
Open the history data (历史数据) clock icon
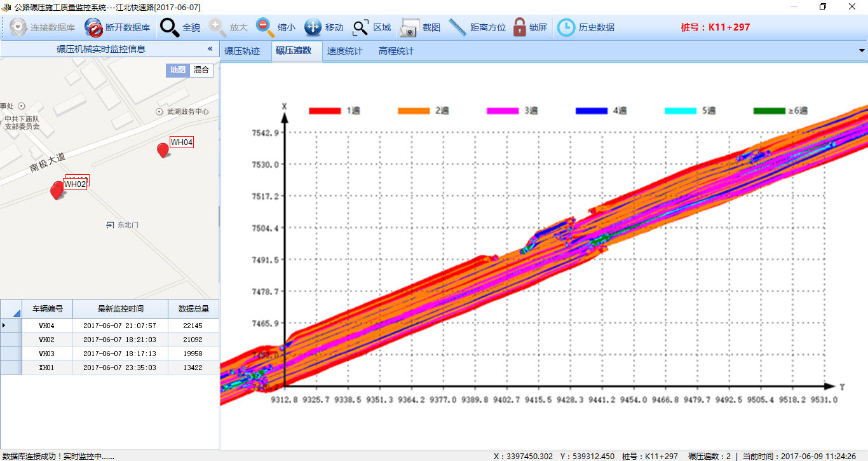566,27
